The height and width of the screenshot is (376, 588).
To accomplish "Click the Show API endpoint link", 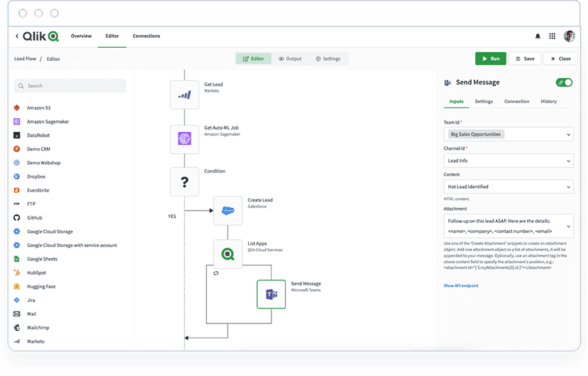I will point(461,285).
